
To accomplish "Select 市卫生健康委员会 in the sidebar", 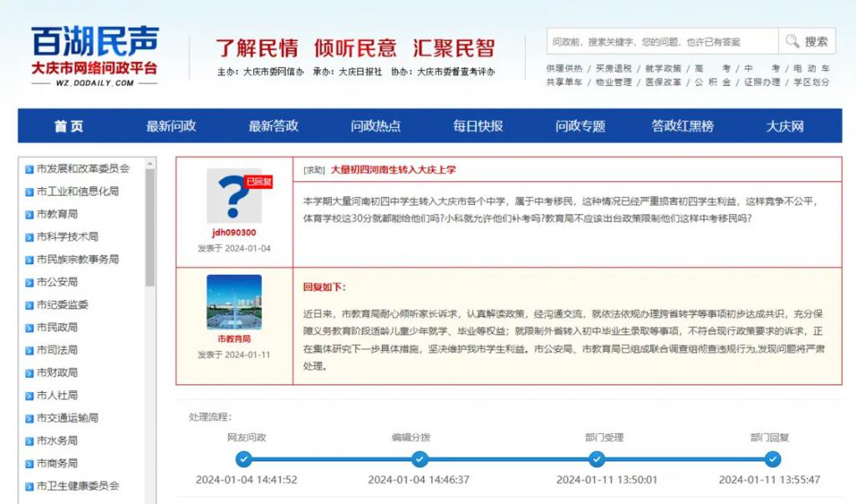I will [x=78, y=486].
